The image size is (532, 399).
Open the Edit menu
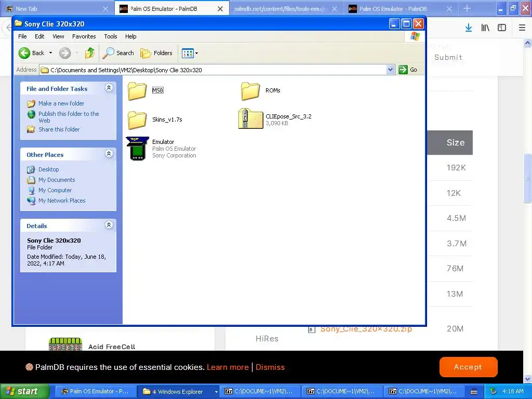tap(39, 36)
